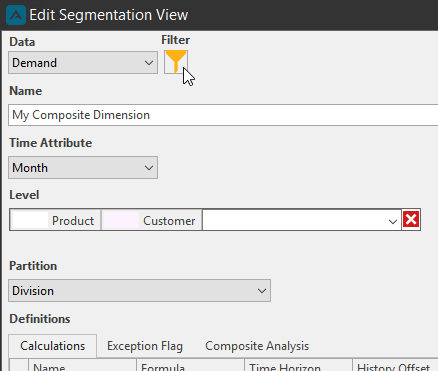Switch to the Composite Analysis tab
The width and height of the screenshot is (438, 371).
257,346
